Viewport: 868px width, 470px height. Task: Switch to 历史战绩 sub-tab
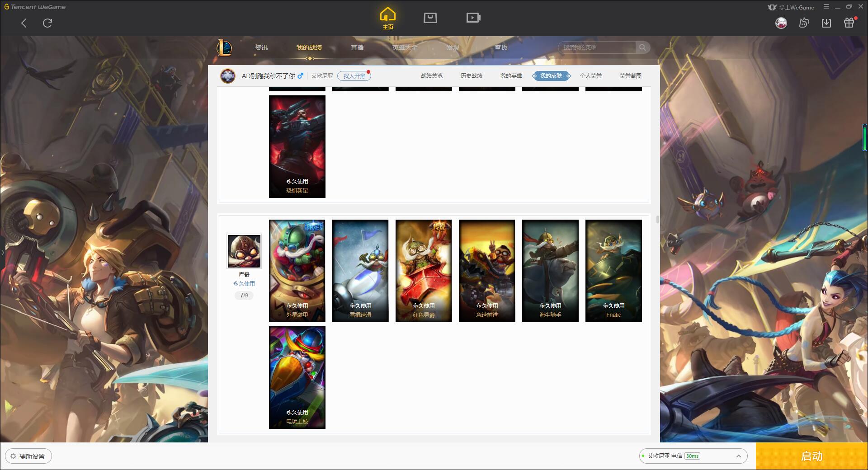(472, 76)
